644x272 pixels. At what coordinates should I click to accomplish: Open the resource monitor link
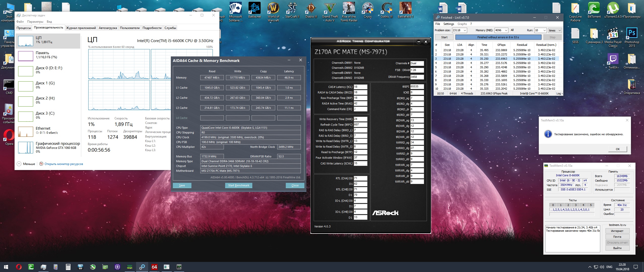coord(63,164)
